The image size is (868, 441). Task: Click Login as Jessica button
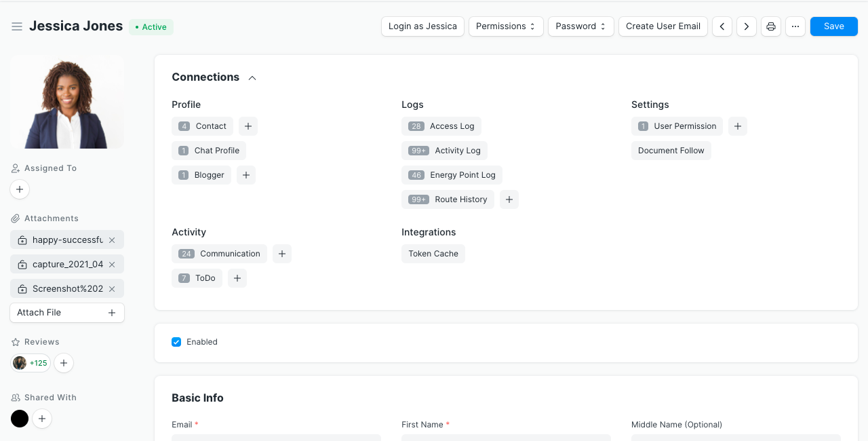422,26
